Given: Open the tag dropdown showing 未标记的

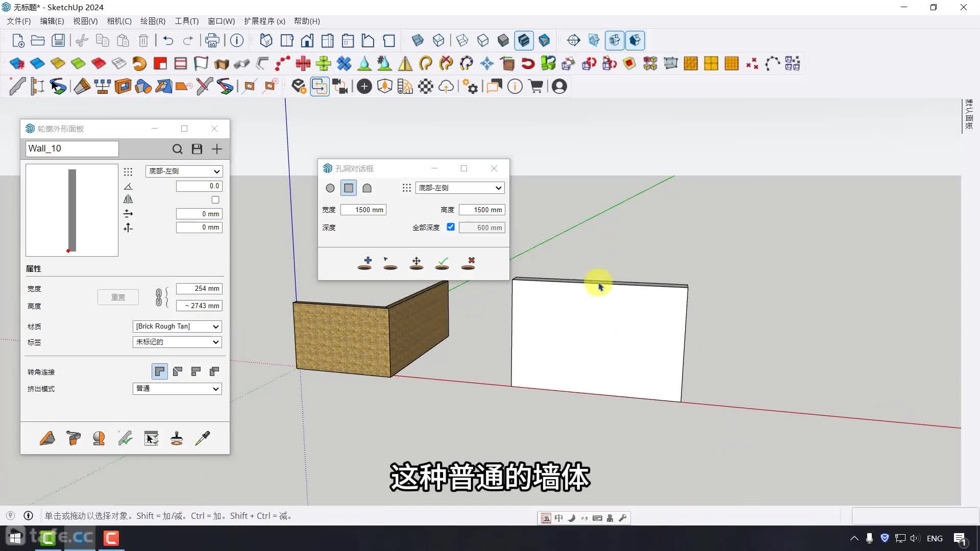Looking at the screenshot, I should click(x=177, y=342).
